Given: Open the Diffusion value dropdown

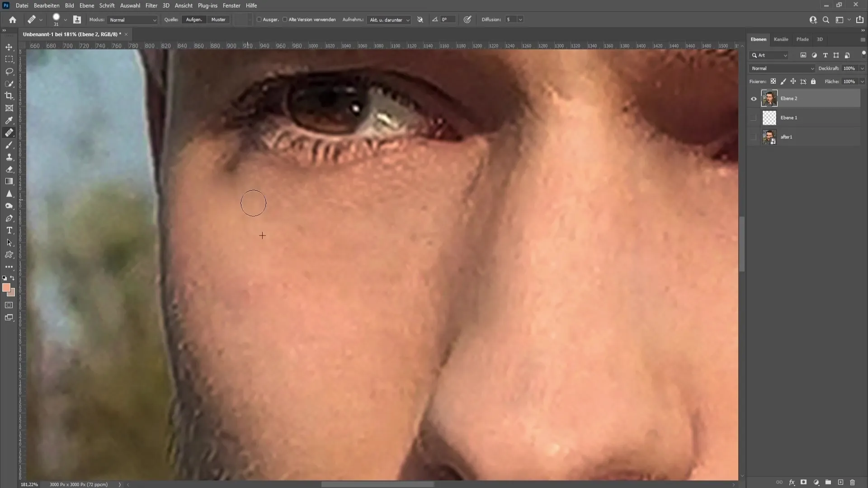Looking at the screenshot, I should click(x=520, y=20).
